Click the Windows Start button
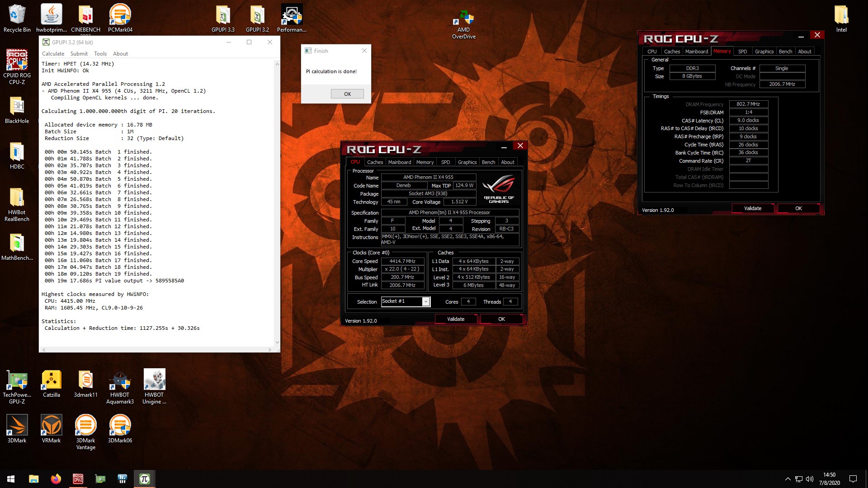 click(x=11, y=479)
